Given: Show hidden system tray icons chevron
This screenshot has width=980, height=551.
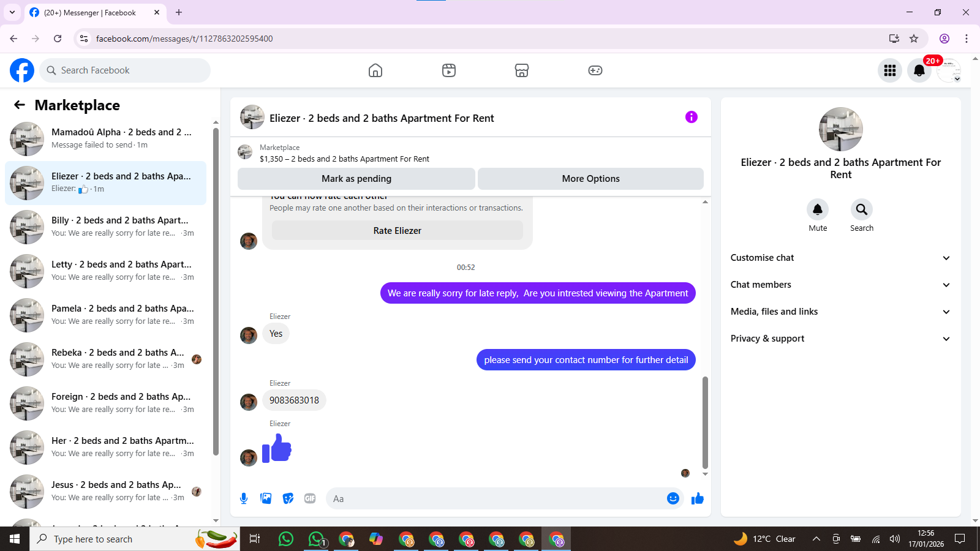Looking at the screenshot, I should (816, 539).
